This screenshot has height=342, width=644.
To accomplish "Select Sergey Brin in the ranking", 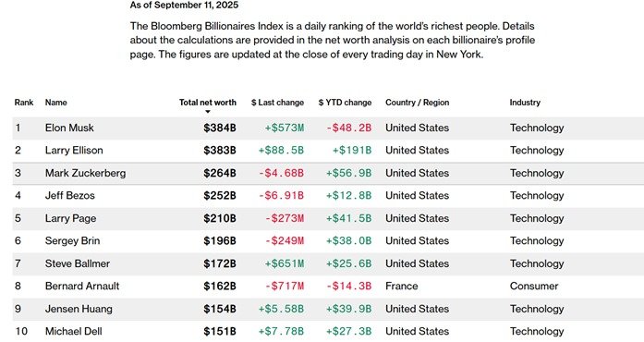I will pyautogui.click(x=72, y=241).
